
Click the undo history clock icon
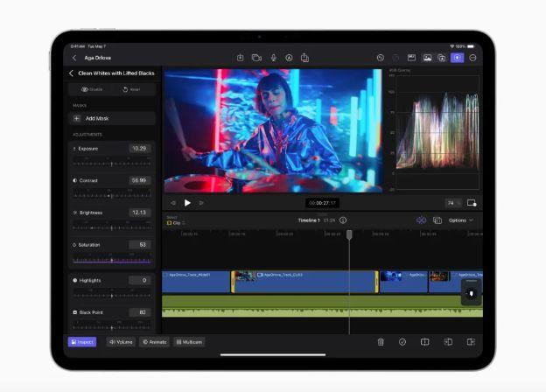381,58
